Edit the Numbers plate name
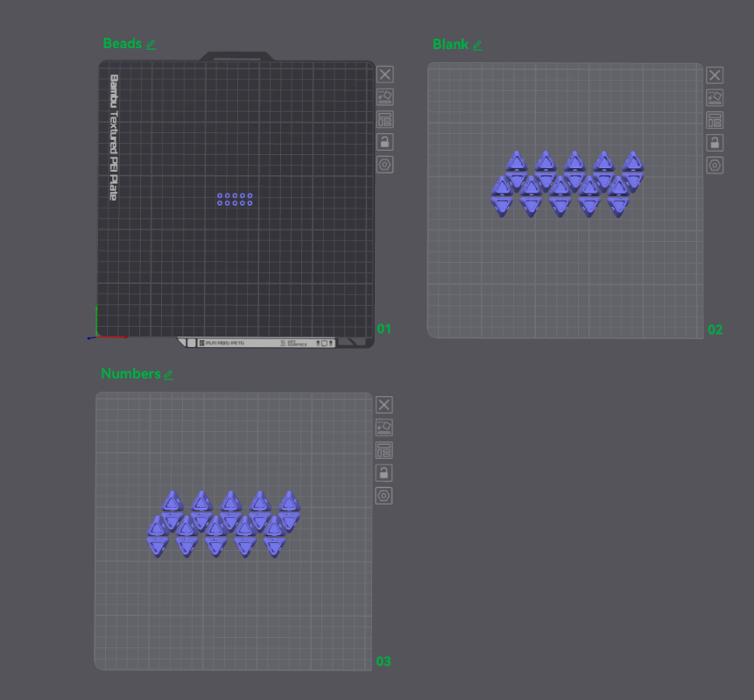This screenshot has width=754, height=700. pyautogui.click(x=168, y=375)
